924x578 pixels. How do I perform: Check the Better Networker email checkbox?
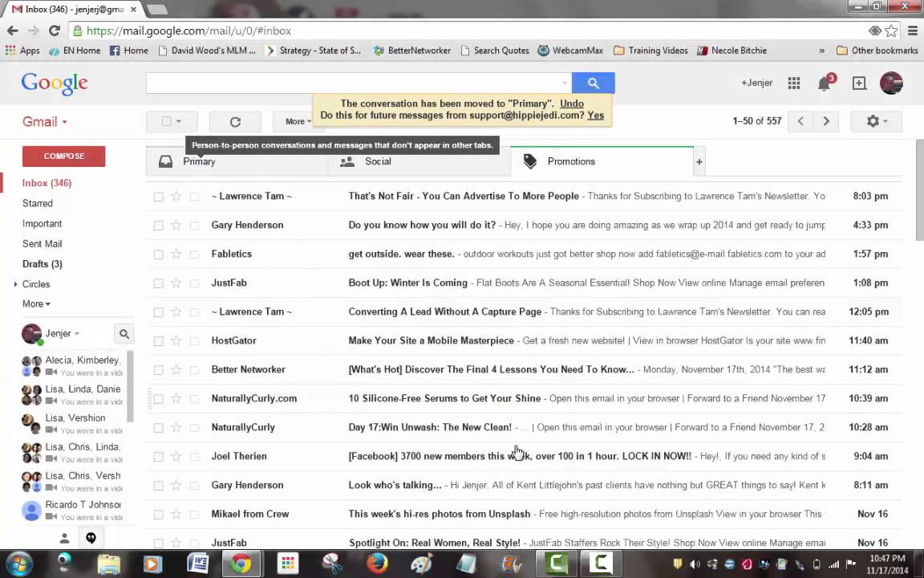click(158, 370)
